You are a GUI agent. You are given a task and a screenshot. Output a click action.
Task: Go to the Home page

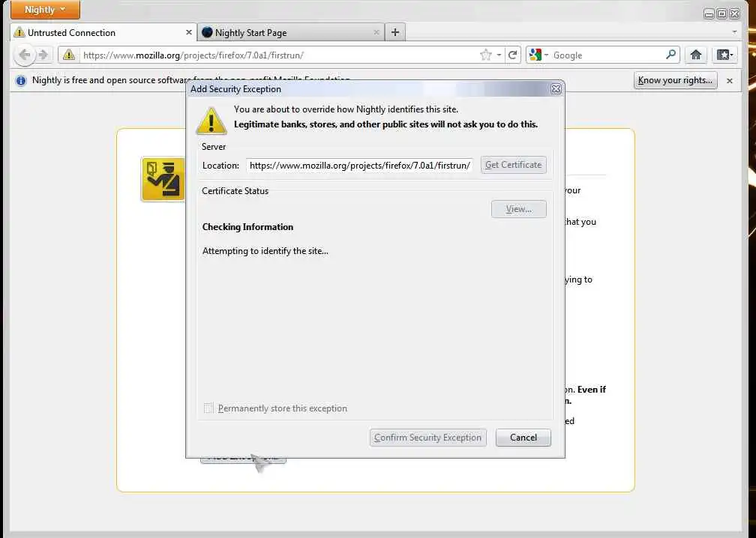[x=695, y=55]
